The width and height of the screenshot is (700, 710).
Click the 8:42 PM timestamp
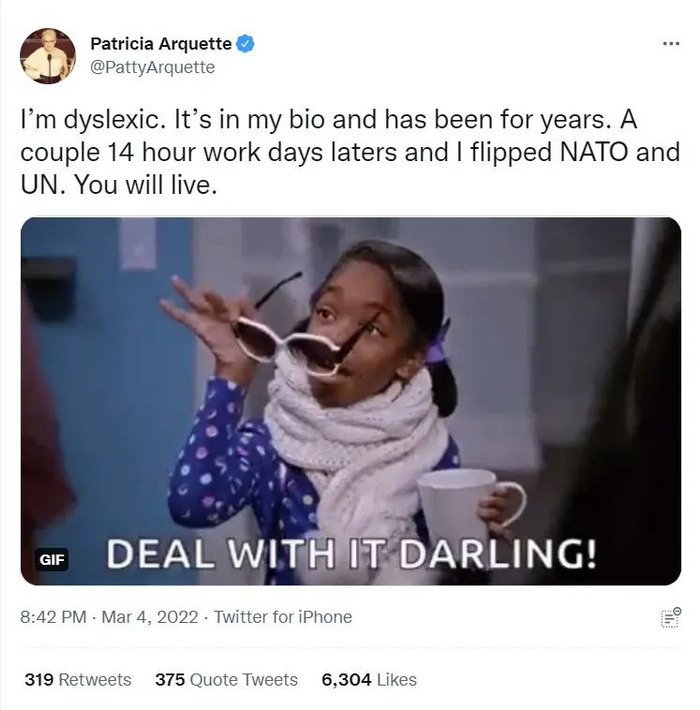click(53, 617)
